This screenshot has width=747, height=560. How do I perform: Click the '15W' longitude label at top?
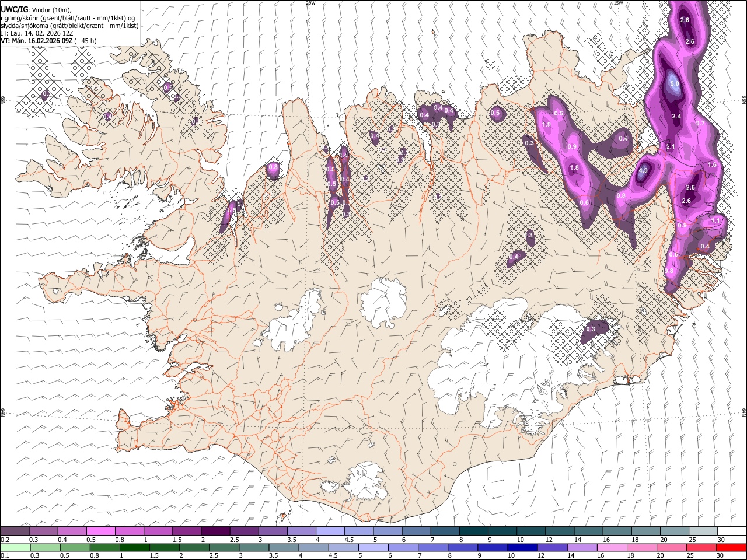(618, 3)
